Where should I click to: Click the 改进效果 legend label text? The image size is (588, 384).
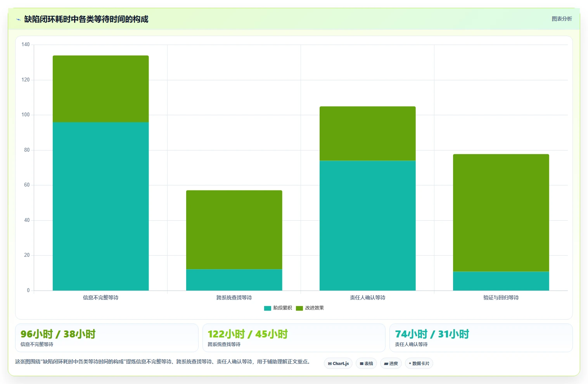[x=314, y=308]
